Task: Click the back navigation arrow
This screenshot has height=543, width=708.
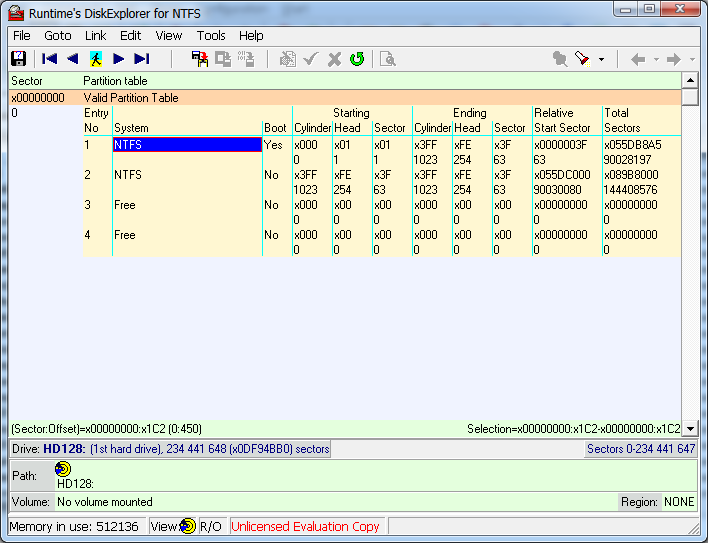Action: point(638,59)
